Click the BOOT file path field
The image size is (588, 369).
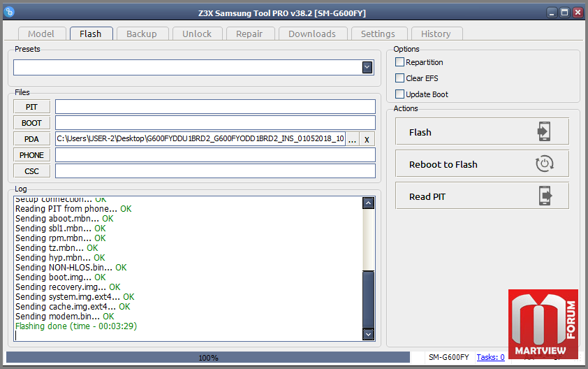pos(215,123)
